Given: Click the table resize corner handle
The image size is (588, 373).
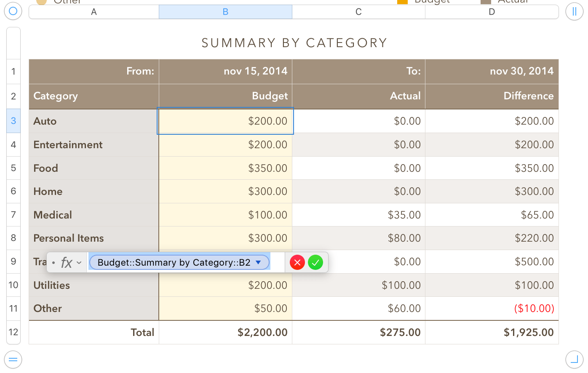Looking at the screenshot, I should tap(574, 360).
